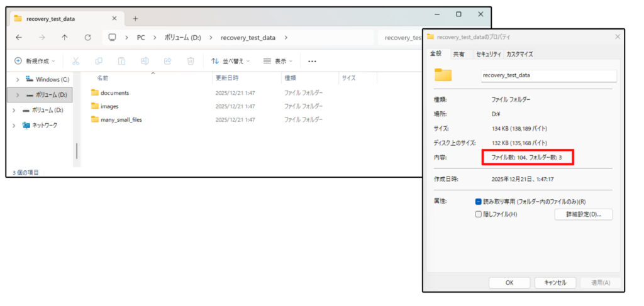The width and height of the screenshot is (644, 306).
Task: Click the folder name field recovery_test_data
Action: [x=548, y=75]
